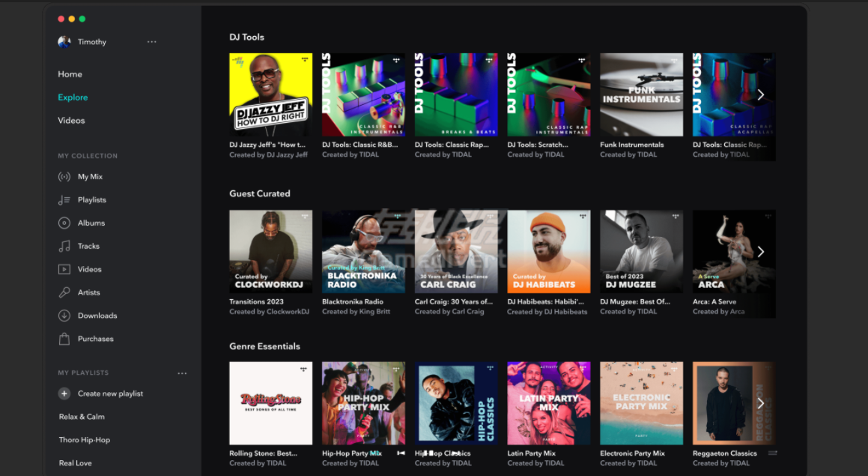Open Albums via its disc icon

click(x=64, y=223)
